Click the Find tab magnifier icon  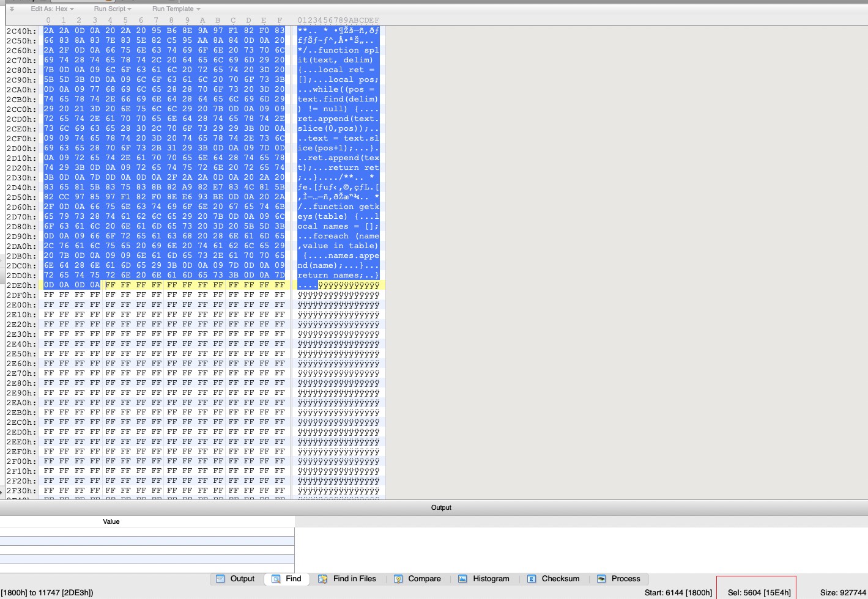276,579
